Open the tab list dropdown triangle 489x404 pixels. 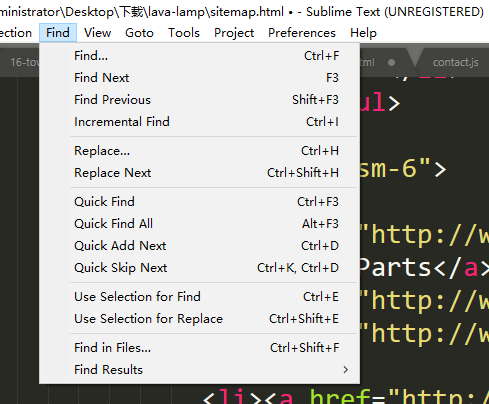tap(415, 57)
